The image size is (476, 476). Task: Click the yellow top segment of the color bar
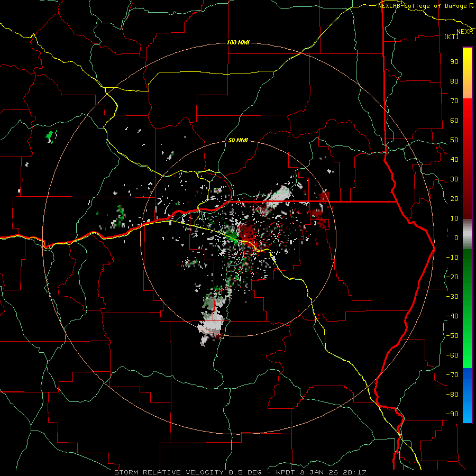click(467, 73)
